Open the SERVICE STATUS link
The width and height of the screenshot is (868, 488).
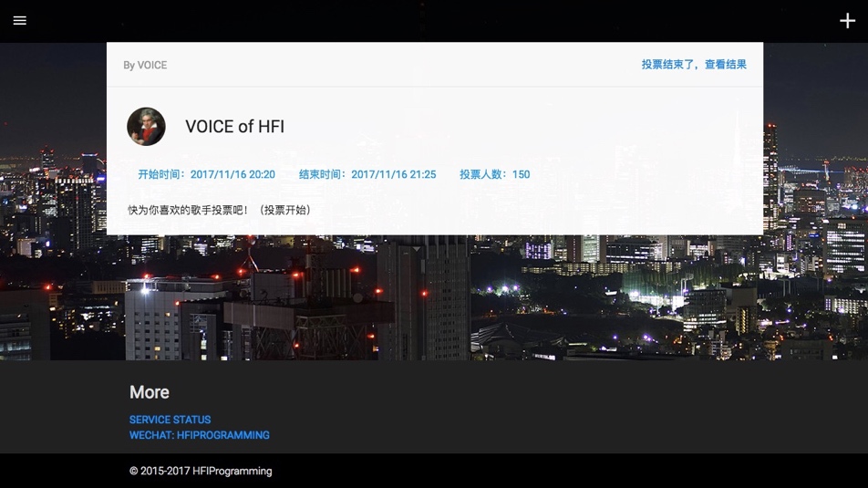tap(170, 420)
